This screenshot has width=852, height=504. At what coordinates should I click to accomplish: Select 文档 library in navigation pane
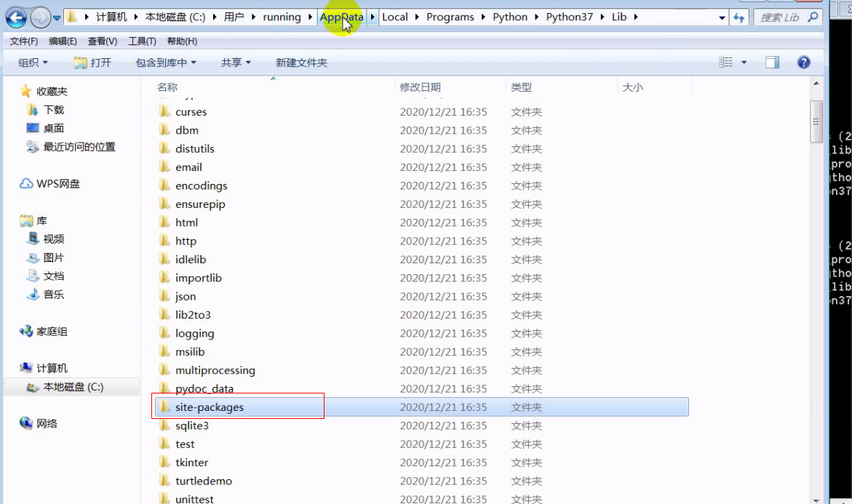click(x=53, y=276)
